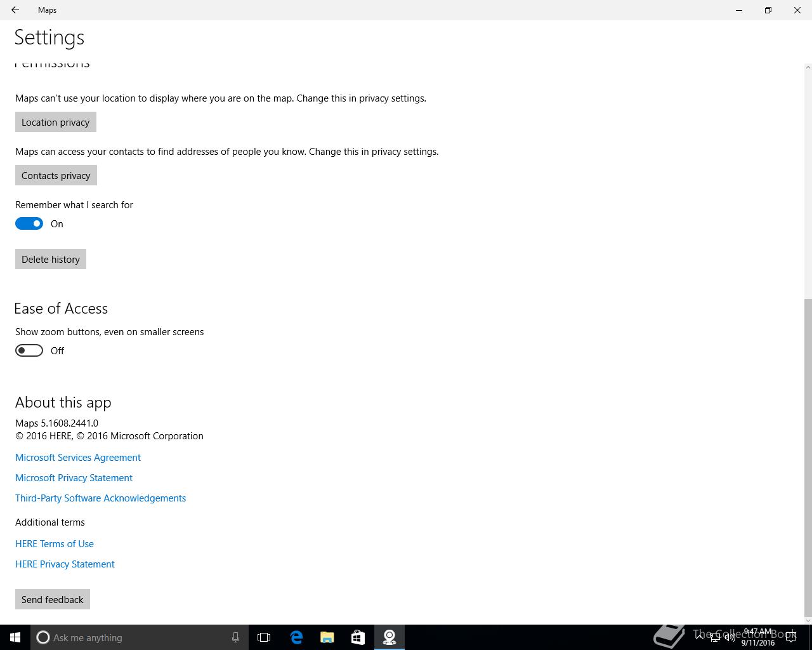Open HERE Privacy Statement link
812x650 pixels.
pos(65,564)
